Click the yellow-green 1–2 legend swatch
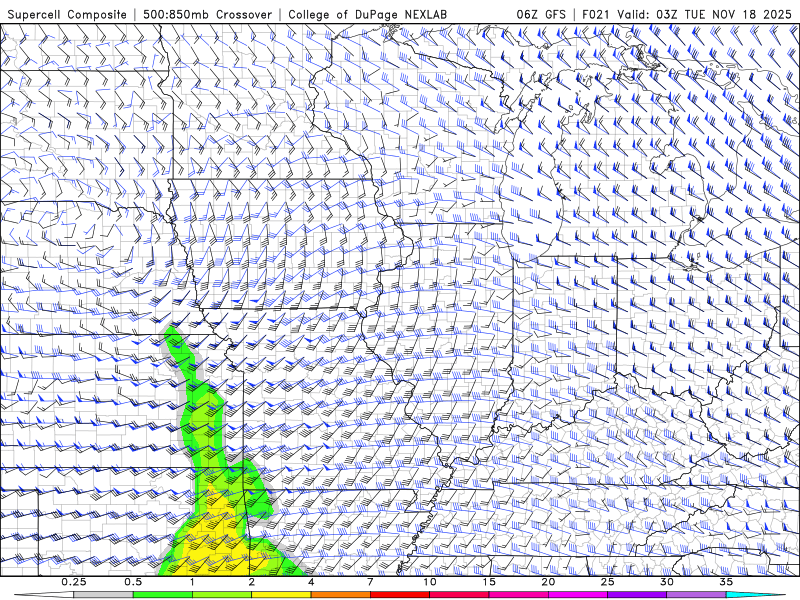Viewport: 800px width, 600px height. coord(221,595)
